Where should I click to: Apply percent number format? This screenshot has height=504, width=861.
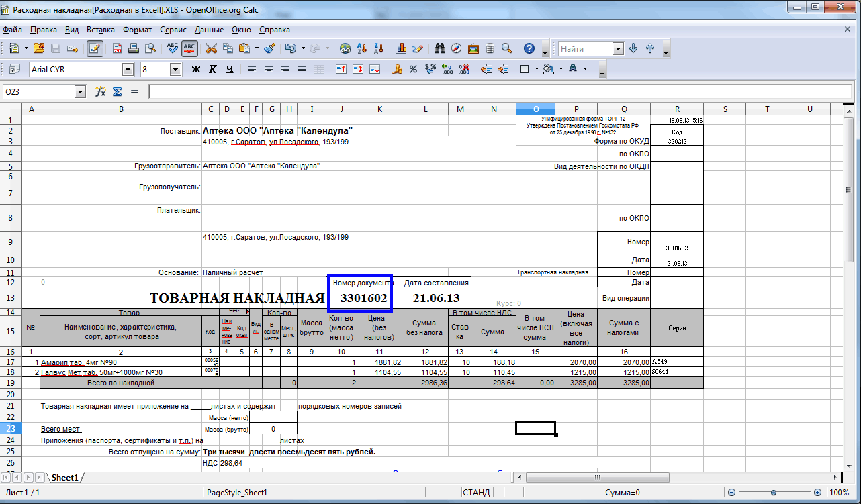413,69
